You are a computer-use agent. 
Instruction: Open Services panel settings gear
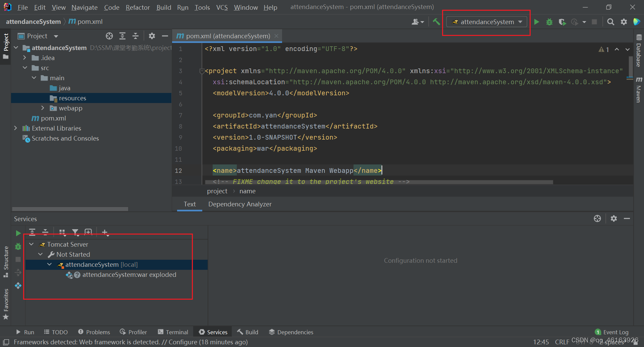(614, 218)
